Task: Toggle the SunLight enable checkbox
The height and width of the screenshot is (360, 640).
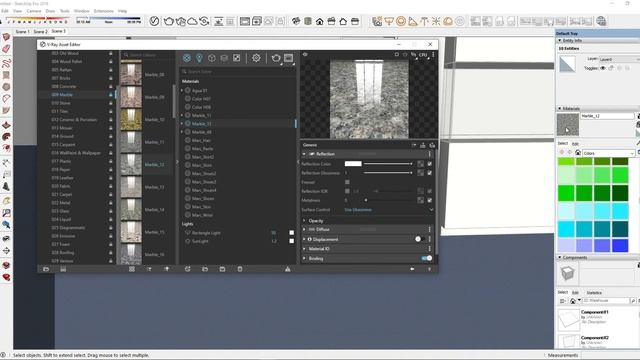Action: click(x=291, y=241)
